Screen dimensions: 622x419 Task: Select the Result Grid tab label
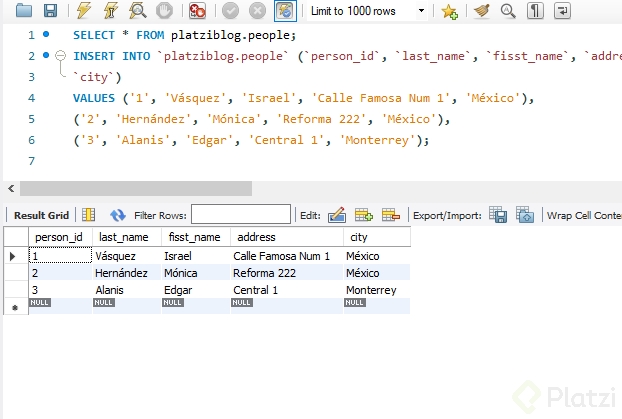coord(41,215)
